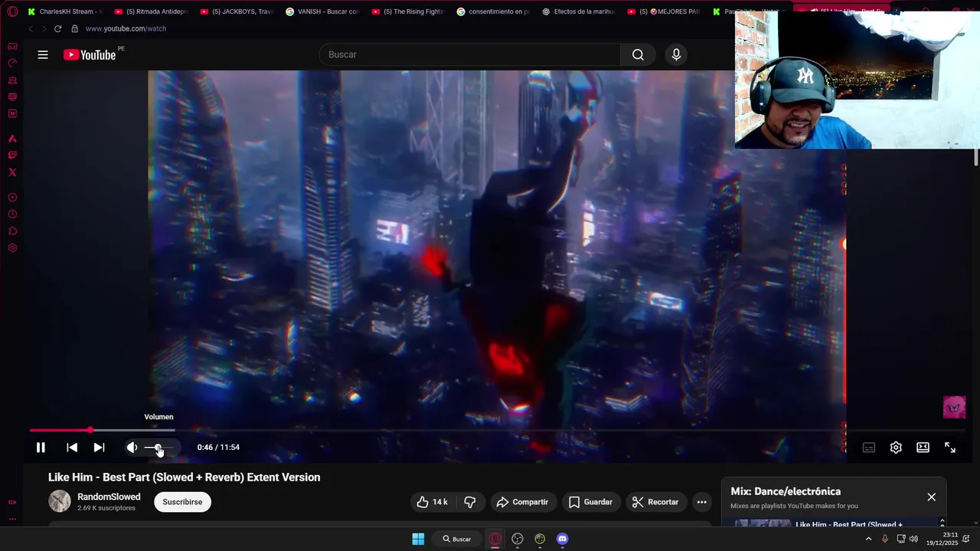Toggle subtitles in the player
Image resolution: width=980 pixels, height=551 pixels.
tap(869, 448)
